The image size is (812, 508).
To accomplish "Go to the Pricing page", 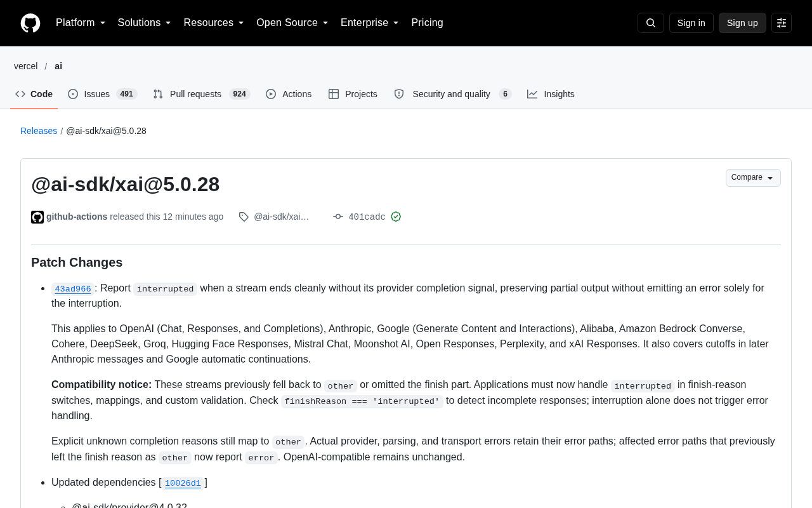I will [x=428, y=23].
